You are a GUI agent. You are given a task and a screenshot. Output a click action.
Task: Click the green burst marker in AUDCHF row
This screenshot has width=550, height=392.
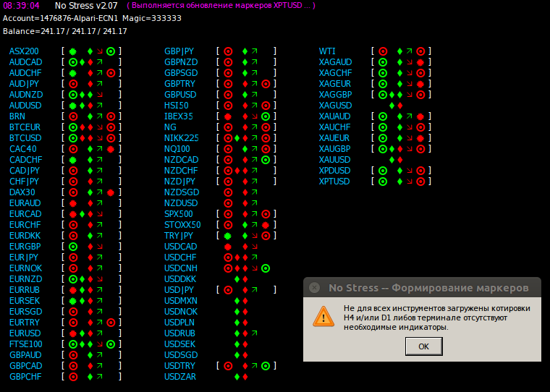pos(73,73)
